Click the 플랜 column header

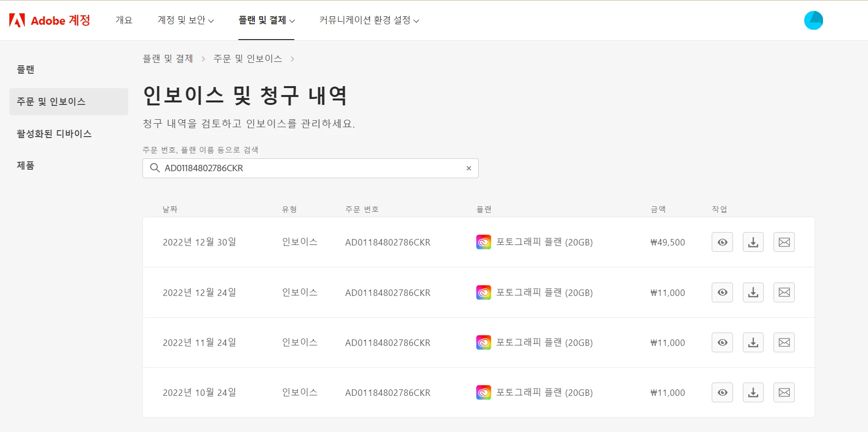(x=484, y=209)
